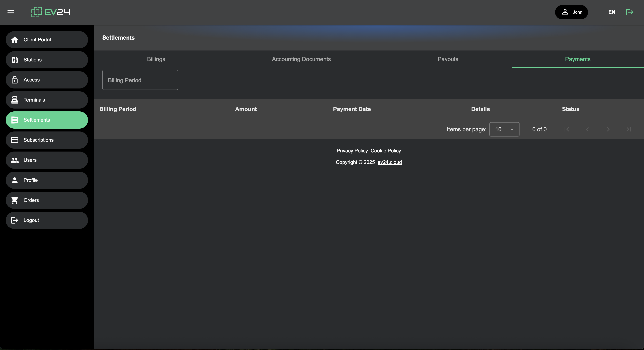The width and height of the screenshot is (644, 350).
Task: Open the Cookie Policy link
Action: pyautogui.click(x=386, y=151)
